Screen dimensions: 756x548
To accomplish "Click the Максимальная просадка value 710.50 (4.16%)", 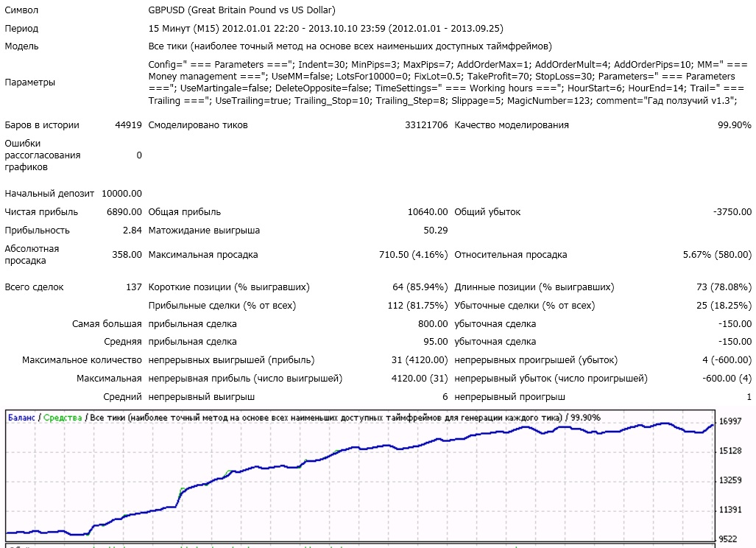I will [413, 255].
